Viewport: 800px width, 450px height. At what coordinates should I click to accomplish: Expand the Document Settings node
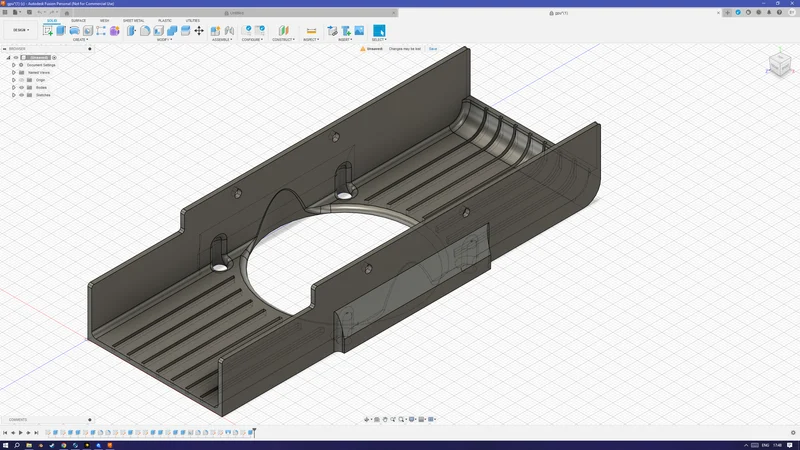coord(14,65)
